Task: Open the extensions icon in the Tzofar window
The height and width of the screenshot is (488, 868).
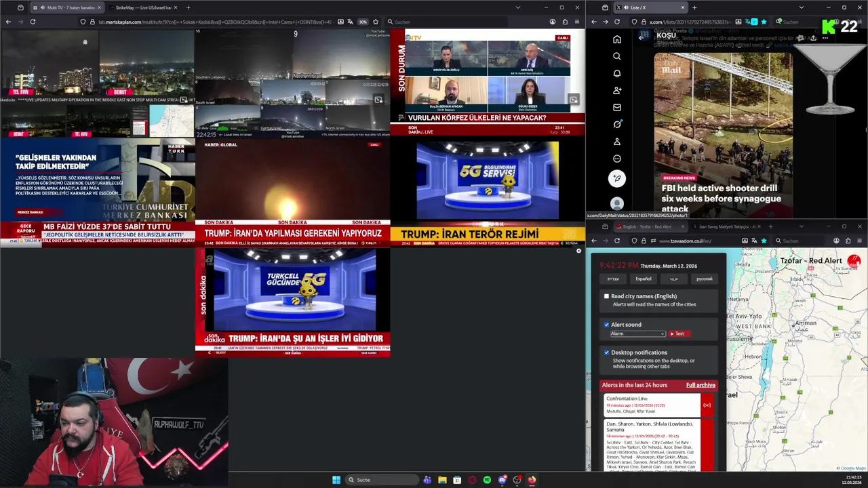Action: point(848,241)
